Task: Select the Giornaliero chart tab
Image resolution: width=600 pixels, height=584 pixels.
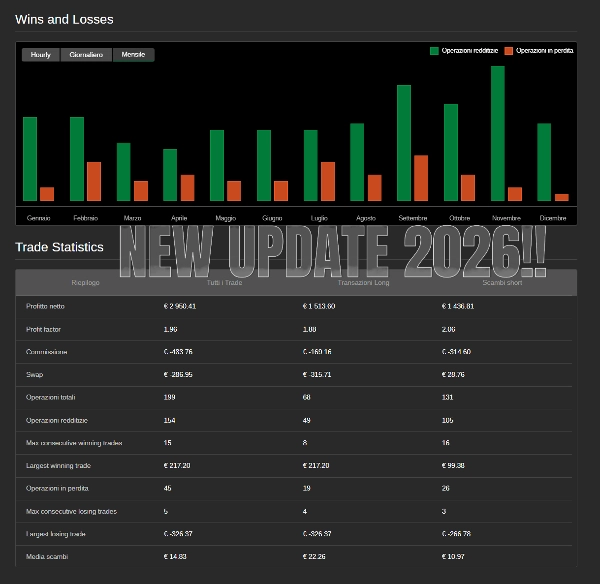Action: point(86,55)
